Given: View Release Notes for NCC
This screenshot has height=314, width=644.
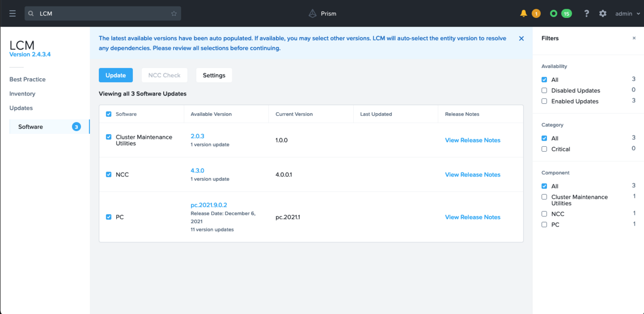Looking at the screenshot, I should 472,174.
